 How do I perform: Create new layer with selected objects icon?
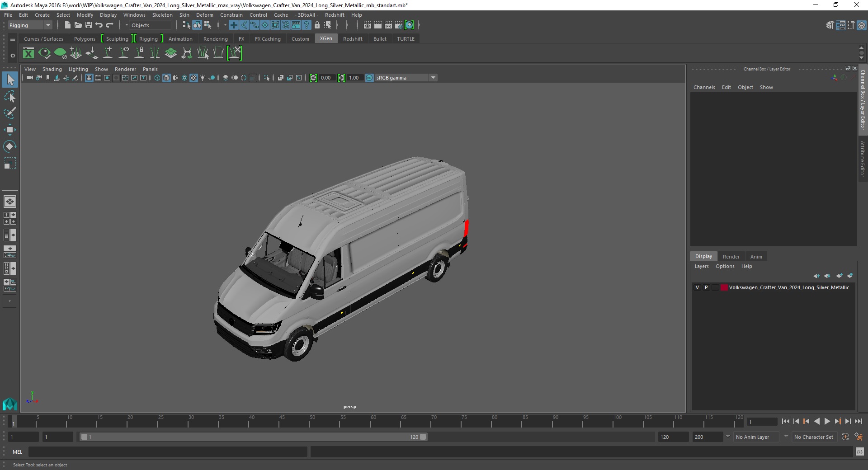pos(850,276)
